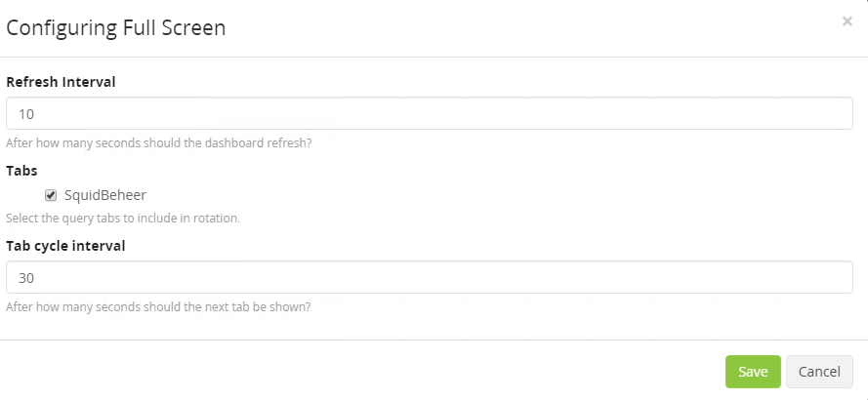Click the empty right end of Refresh Interval box

[801, 114]
